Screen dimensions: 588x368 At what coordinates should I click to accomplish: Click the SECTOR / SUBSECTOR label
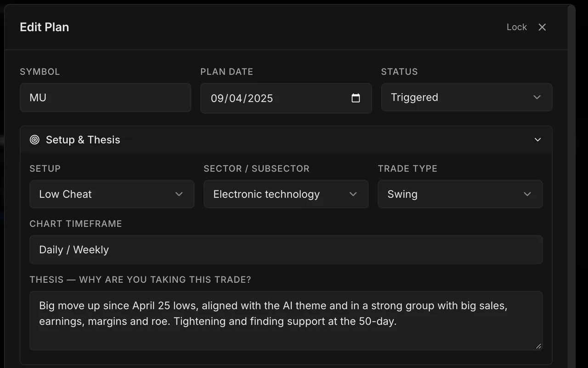256,169
